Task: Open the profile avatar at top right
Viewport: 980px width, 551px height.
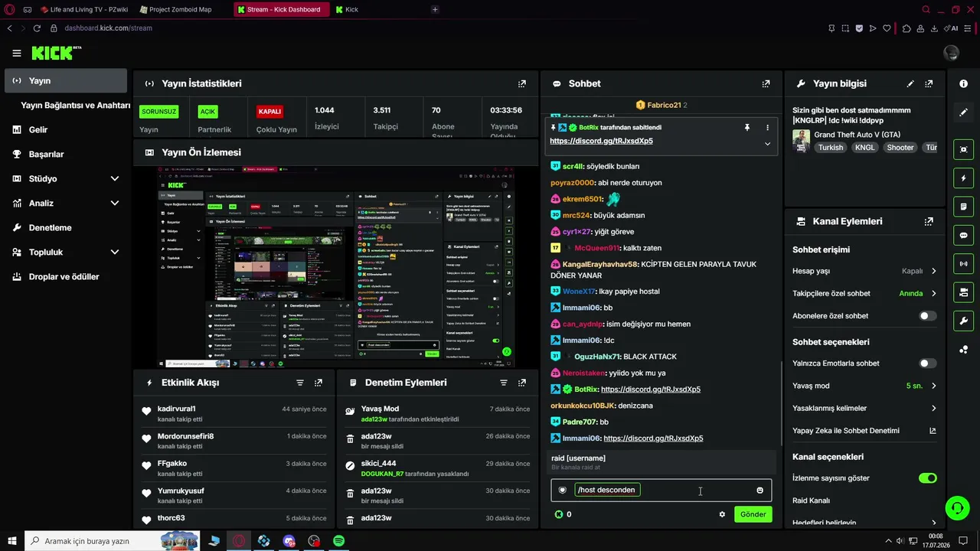Action: tap(952, 53)
